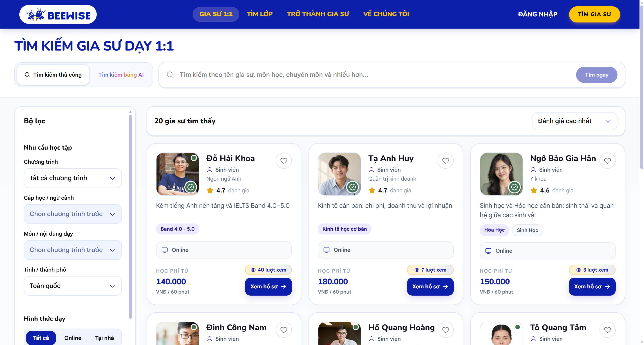Select Tất cả teaching format option
Screen dimensions: 644x345
coord(41,338)
